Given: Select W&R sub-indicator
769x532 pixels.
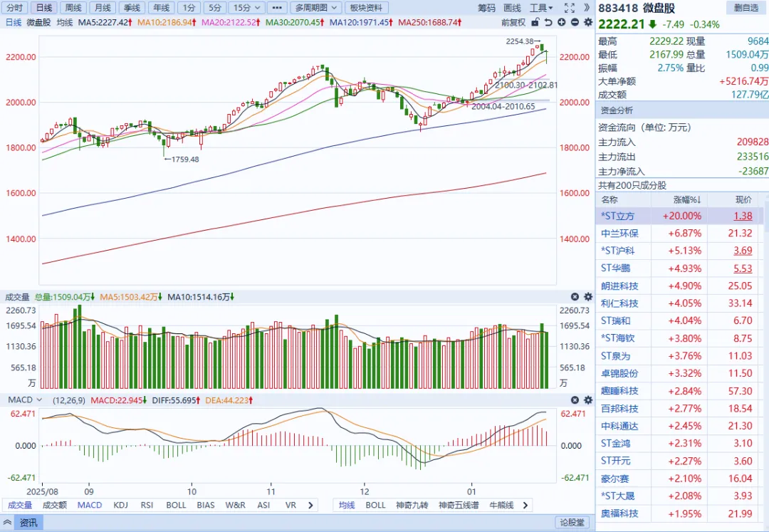Looking at the screenshot, I should pos(236,505).
